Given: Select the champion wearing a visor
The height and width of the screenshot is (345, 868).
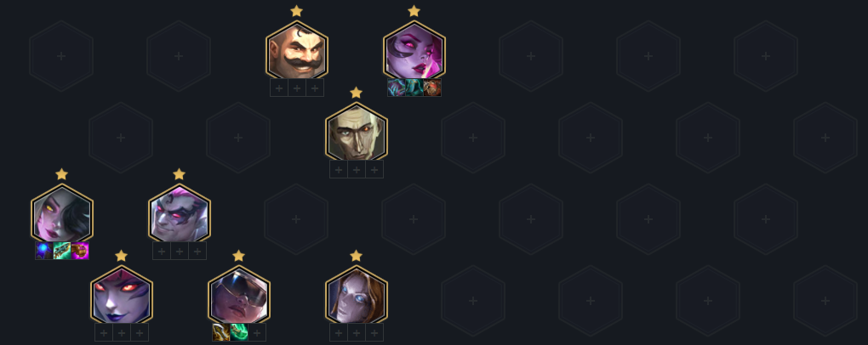Looking at the screenshot, I should point(238,295).
